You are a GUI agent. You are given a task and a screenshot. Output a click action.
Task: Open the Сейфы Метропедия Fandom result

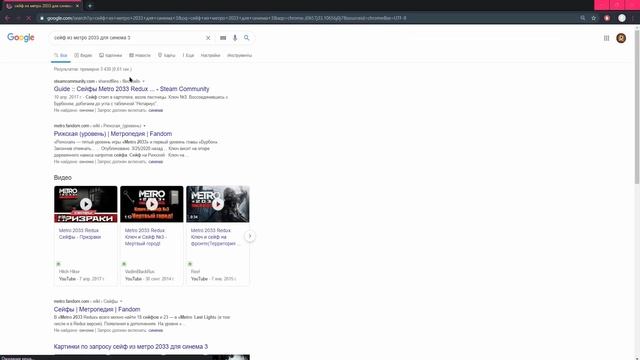[x=97, y=309]
